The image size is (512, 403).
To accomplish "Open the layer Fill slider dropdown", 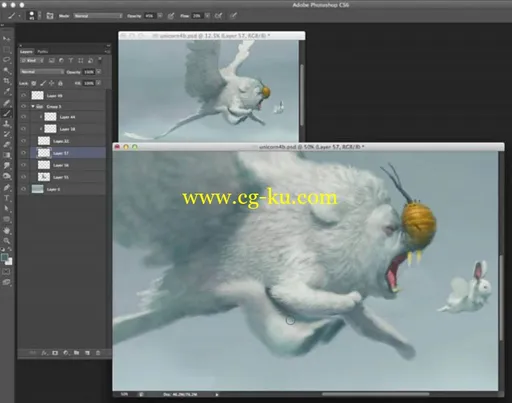I will [99, 83].
